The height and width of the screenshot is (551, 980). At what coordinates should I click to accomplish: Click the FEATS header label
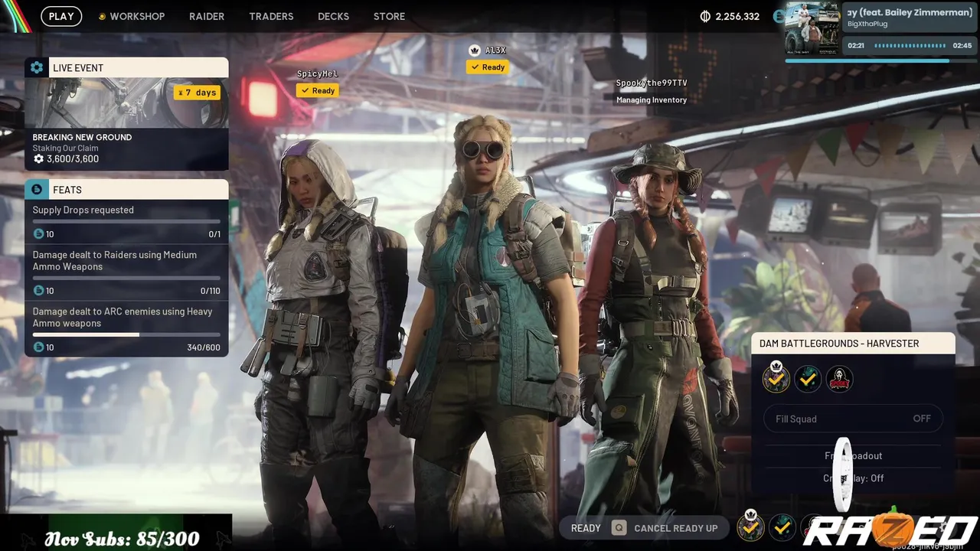click(x=67, y=190)
